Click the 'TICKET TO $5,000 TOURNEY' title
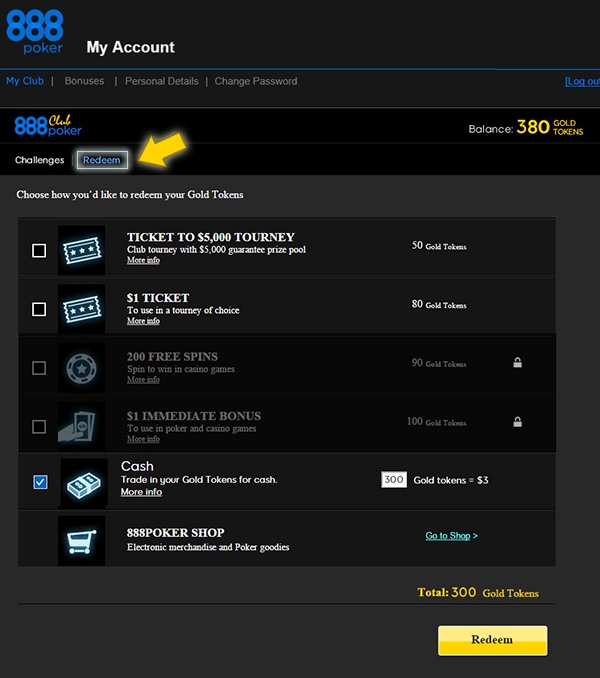 tap(211, 237)
